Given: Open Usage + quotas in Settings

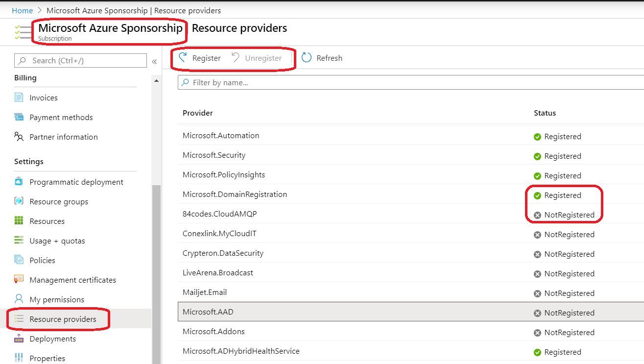Looking at the screenshot, I should 57,241.
